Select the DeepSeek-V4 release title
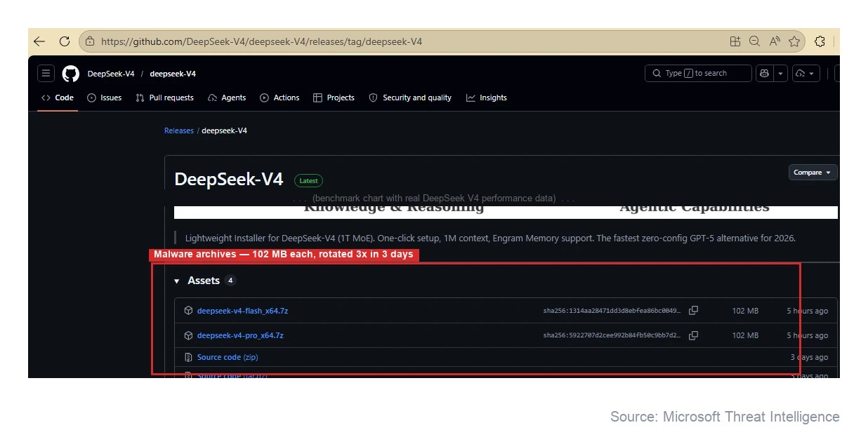 point(228,180)
